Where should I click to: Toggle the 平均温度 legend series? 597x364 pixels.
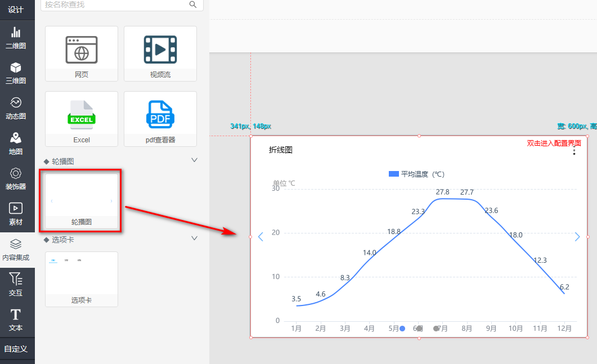click(416, 174)
